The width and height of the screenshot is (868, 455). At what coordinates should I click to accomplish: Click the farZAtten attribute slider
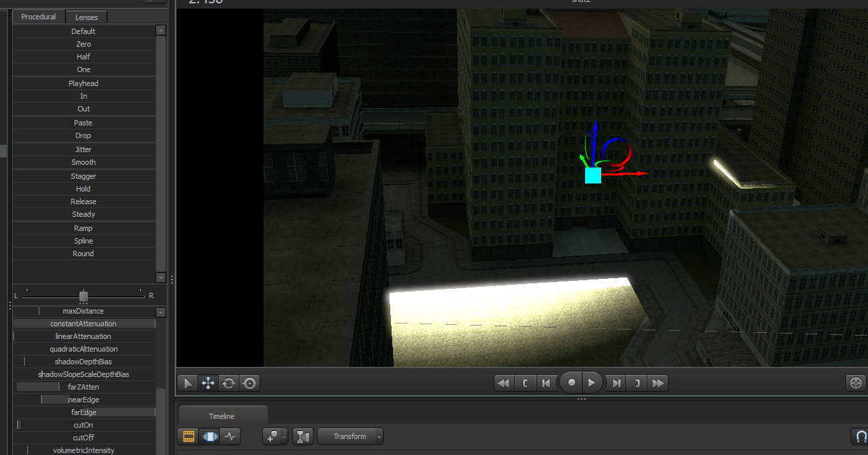coord(84,387)
